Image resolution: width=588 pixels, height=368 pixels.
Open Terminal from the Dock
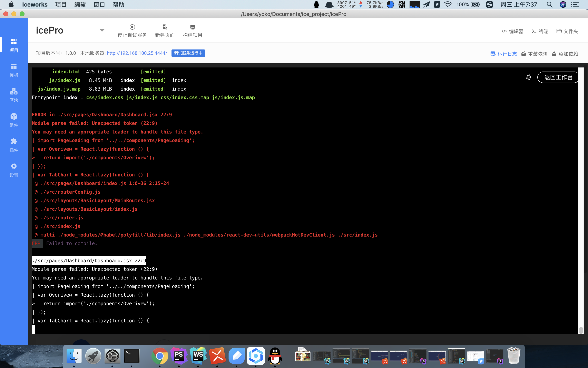(x=131, y=356)
